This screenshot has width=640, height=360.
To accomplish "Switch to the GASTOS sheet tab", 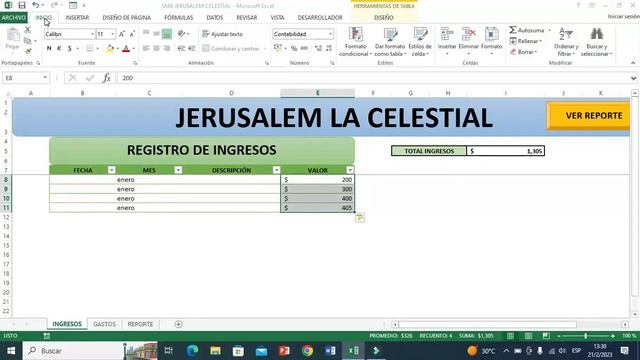I will pos(104,324).
